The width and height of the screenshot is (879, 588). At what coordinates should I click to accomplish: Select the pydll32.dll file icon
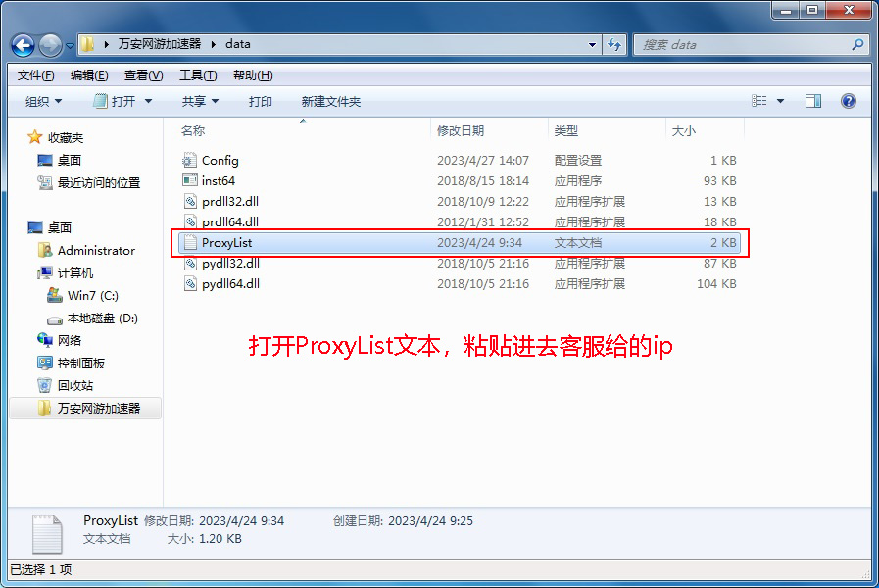[191, 264]
